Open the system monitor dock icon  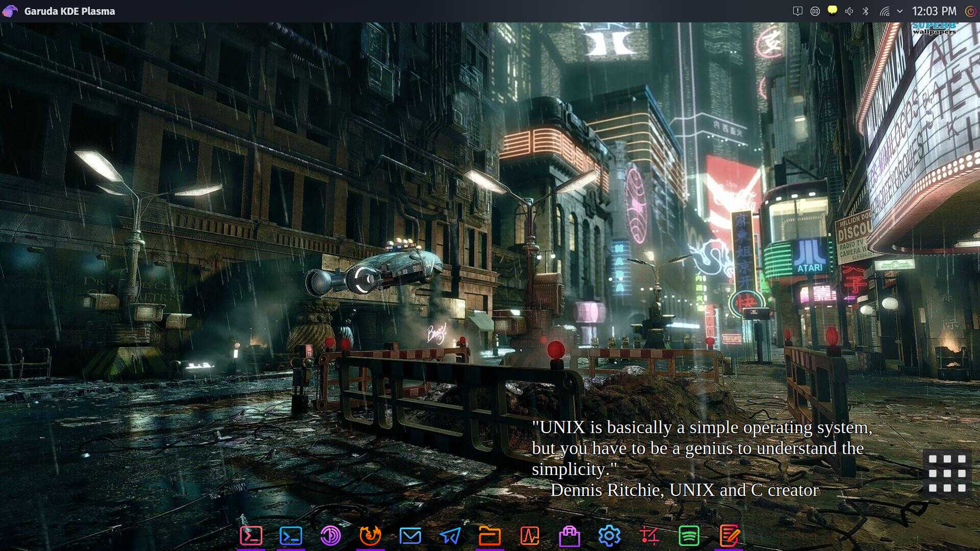click(530, 536)
